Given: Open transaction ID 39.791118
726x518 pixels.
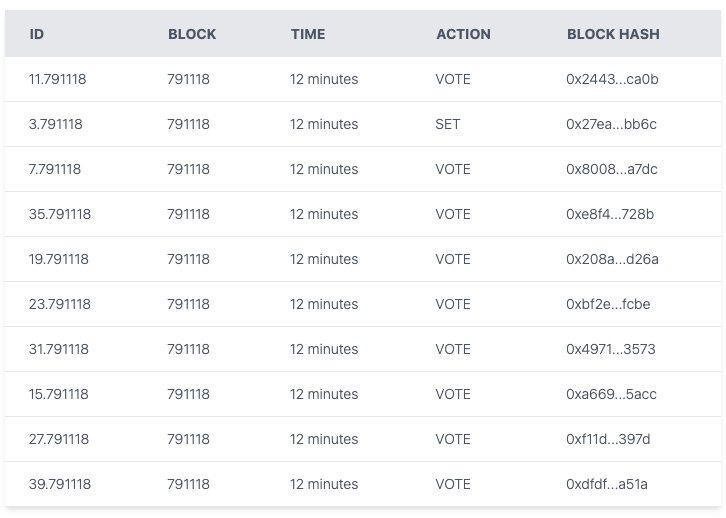Looking at the screenshot, I should pyautogui.click(x=59, y=484).
